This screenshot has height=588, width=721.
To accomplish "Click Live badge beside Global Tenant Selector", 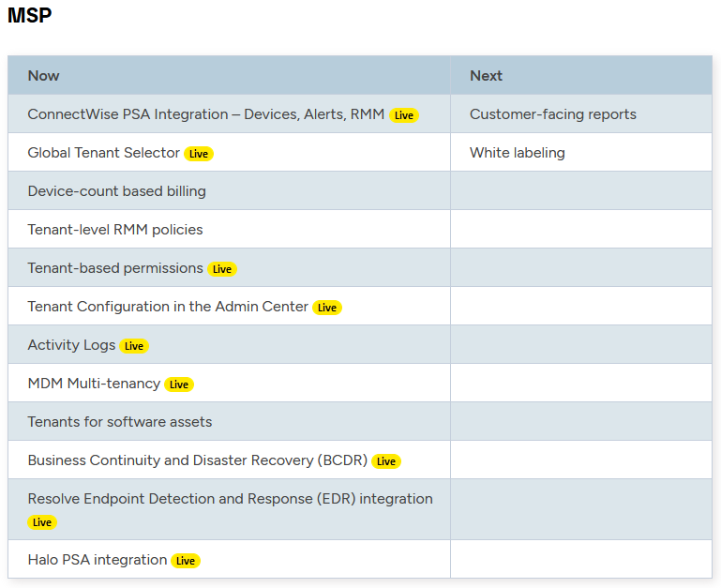I will [x=199, y=154].
